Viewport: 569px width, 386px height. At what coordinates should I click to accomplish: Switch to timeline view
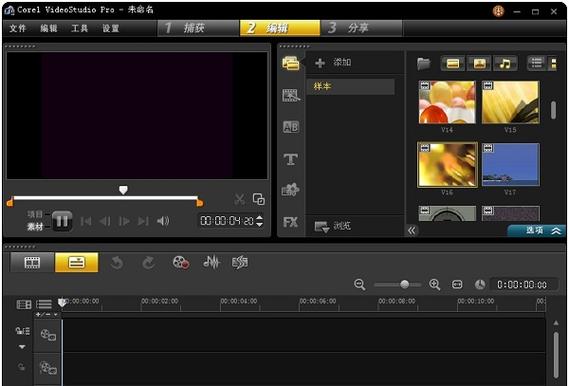tap(76, 262)
